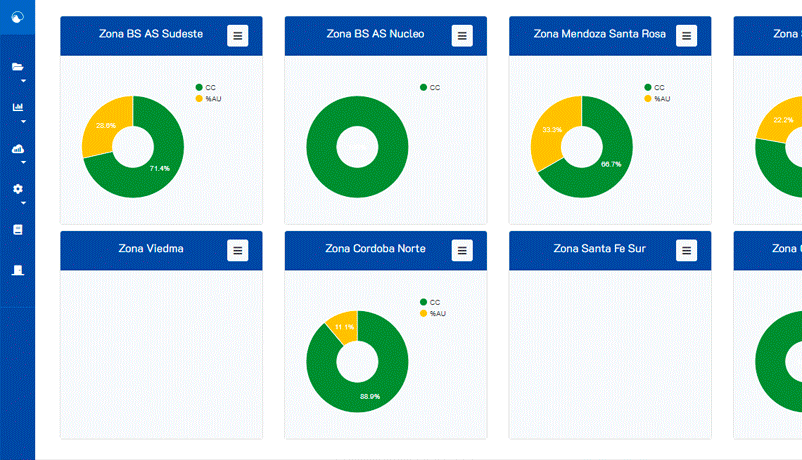The image size is (802, 460).
Task: Click the Zona Viedma title
Action: [x=151, y=249]
